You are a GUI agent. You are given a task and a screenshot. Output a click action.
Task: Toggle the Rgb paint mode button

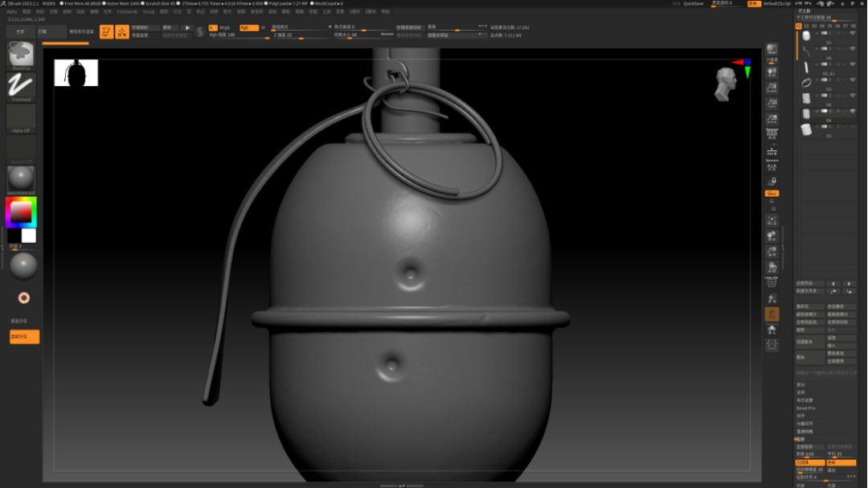click(x=248, y=27)
